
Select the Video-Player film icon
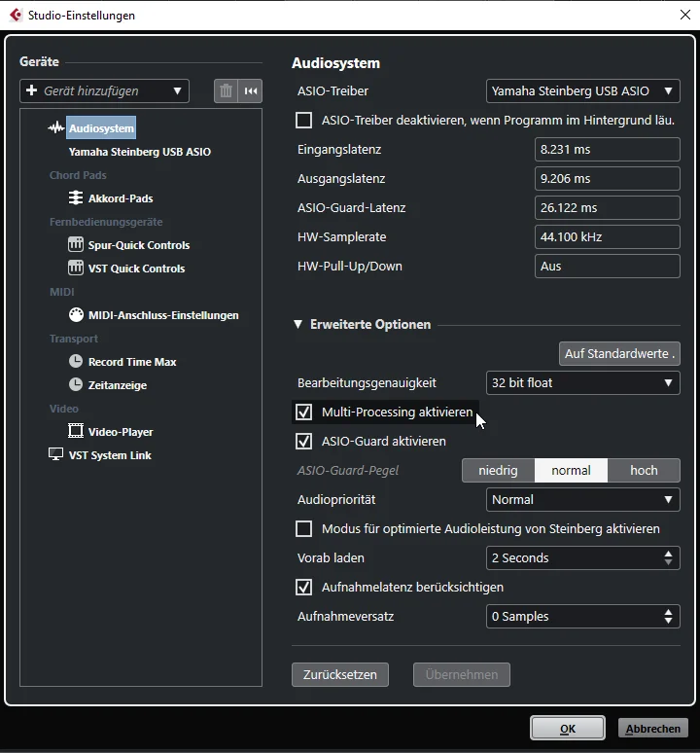(76, 431)
